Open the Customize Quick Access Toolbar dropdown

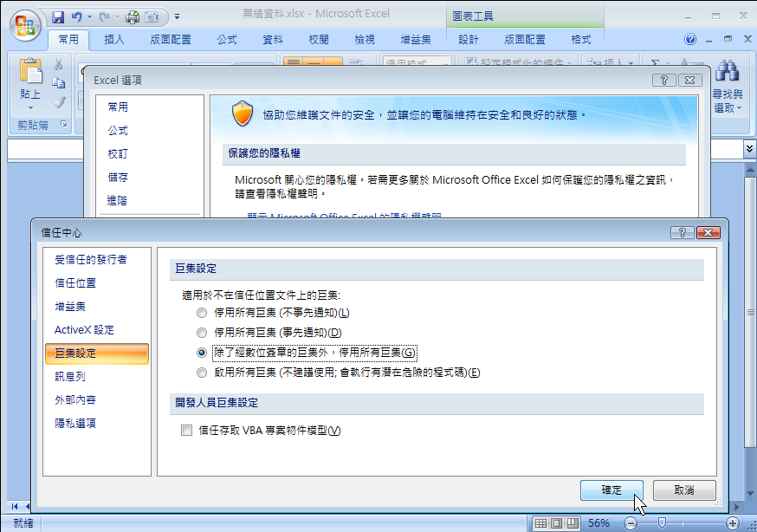click(178, 17)
